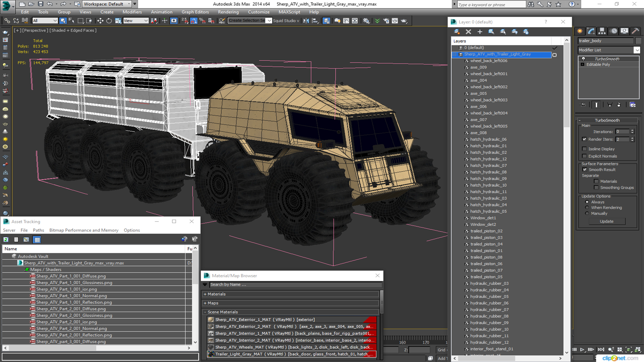Click the Select and Link icon
Screen dimensions: 644x362
pyautogui.click(x=7, y=21)
